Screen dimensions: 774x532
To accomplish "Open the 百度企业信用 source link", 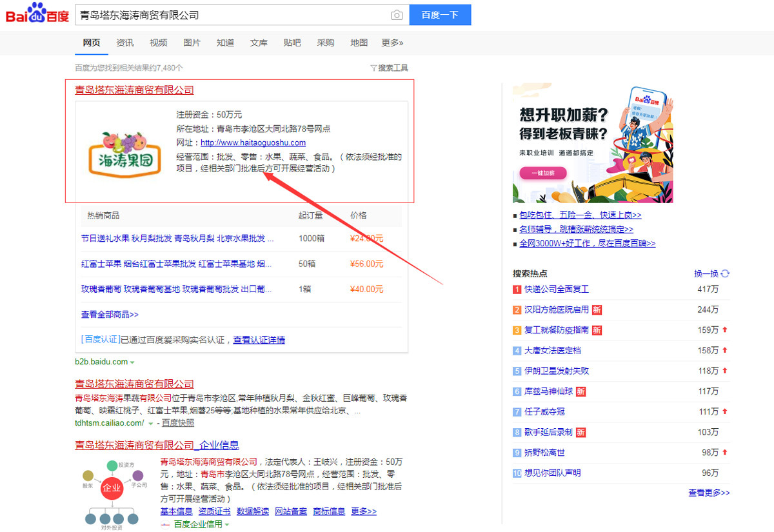I will click(x=197, y=524).
